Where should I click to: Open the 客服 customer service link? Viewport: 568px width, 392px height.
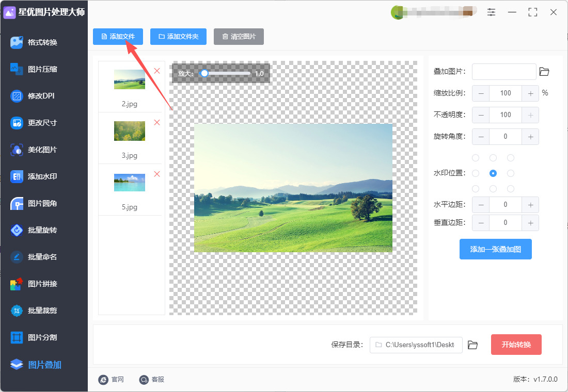point(152,379)
